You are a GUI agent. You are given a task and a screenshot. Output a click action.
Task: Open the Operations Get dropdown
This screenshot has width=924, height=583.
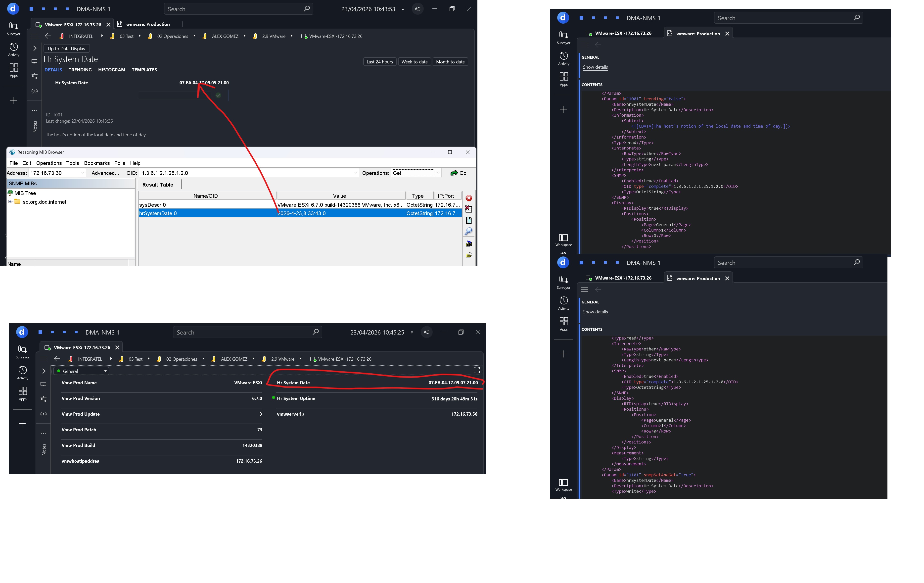point(438,173)
